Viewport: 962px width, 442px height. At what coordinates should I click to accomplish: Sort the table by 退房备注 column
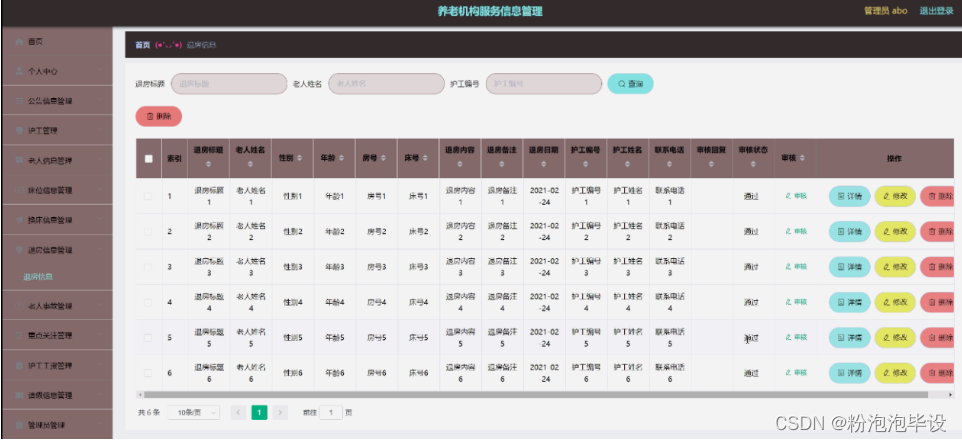502,165
